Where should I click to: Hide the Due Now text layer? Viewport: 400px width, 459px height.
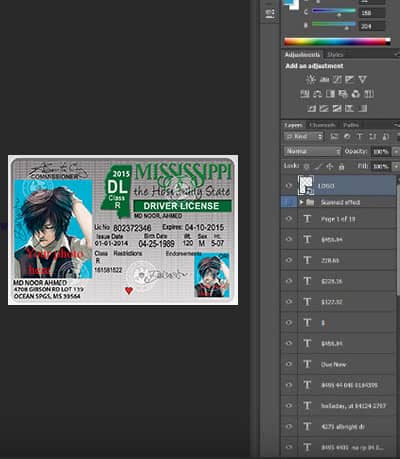point(289,364)
